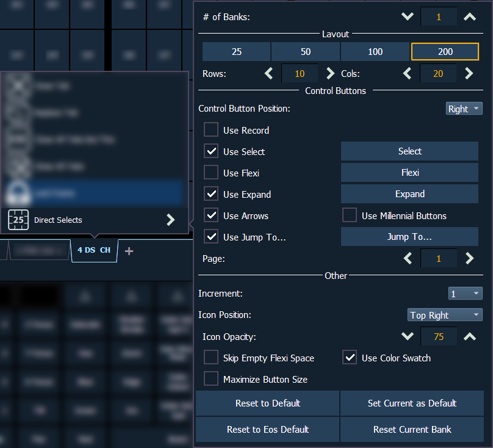The height and width of the screenshot is (448, 493).
Task: Go to next page arrow
Action: [x=469, y=259]
